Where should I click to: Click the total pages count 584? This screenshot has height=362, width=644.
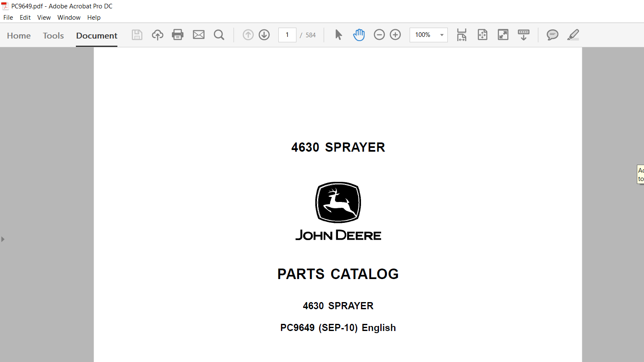pyautogui.click(x=311, y=35)
